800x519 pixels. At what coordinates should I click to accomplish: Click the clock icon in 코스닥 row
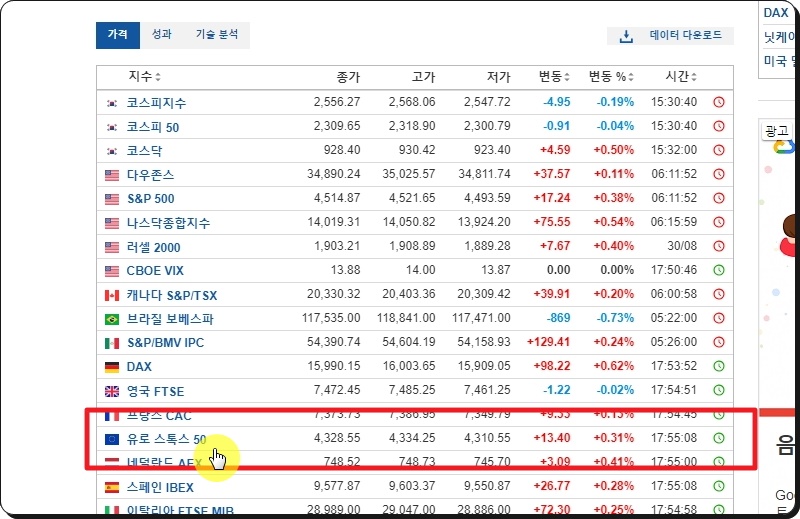pos(719,150)
